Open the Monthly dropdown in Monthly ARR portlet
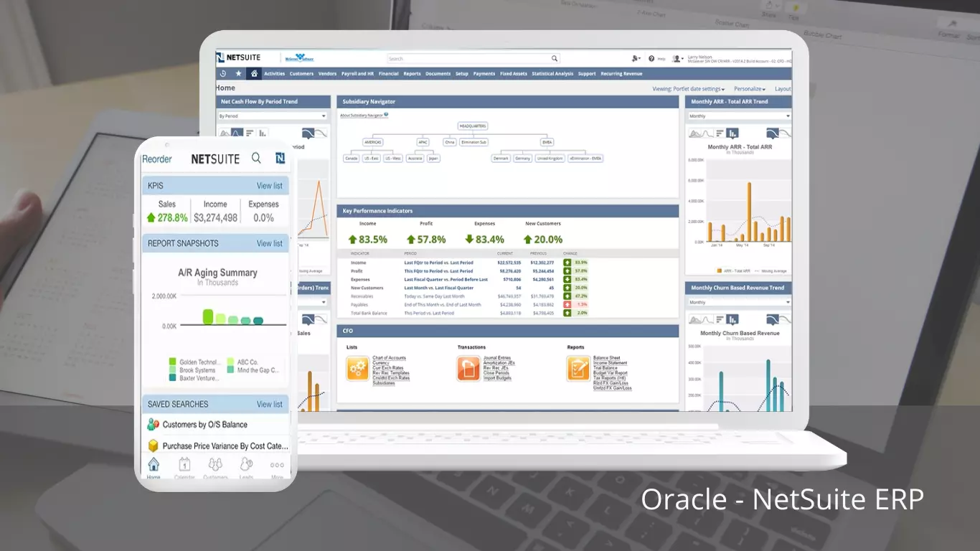Viewport: 980px width, 551px height. [x=739, y=116]
